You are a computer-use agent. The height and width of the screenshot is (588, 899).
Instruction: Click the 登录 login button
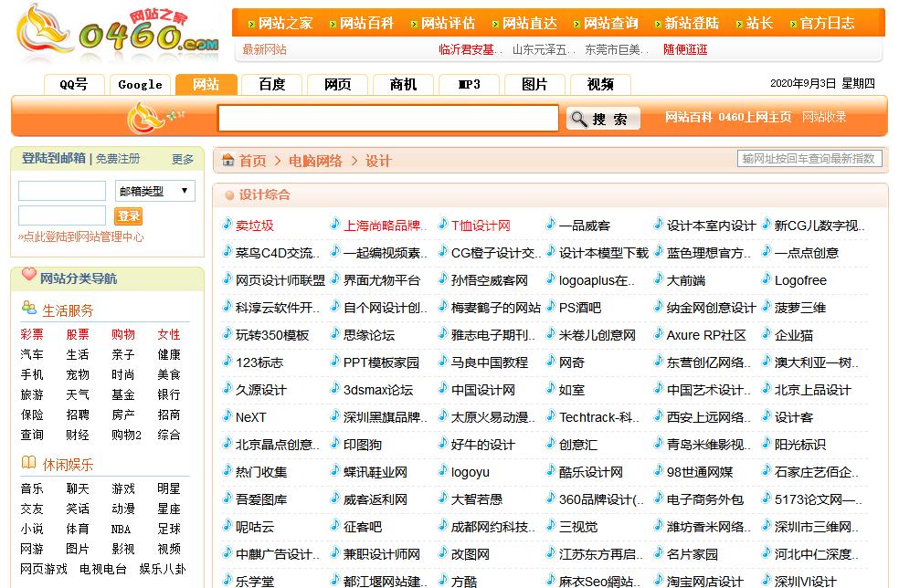click(128, 218)
